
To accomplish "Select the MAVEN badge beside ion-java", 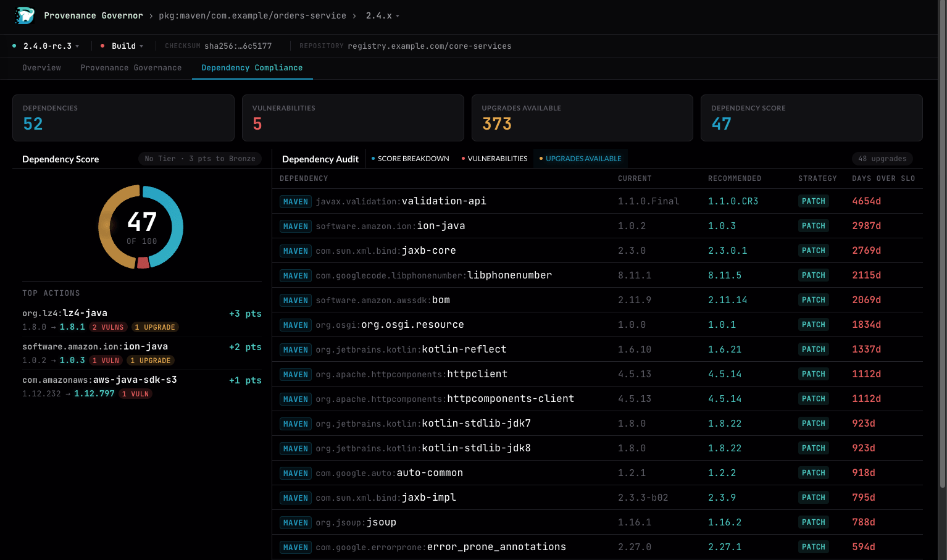I will pos(295,226).
